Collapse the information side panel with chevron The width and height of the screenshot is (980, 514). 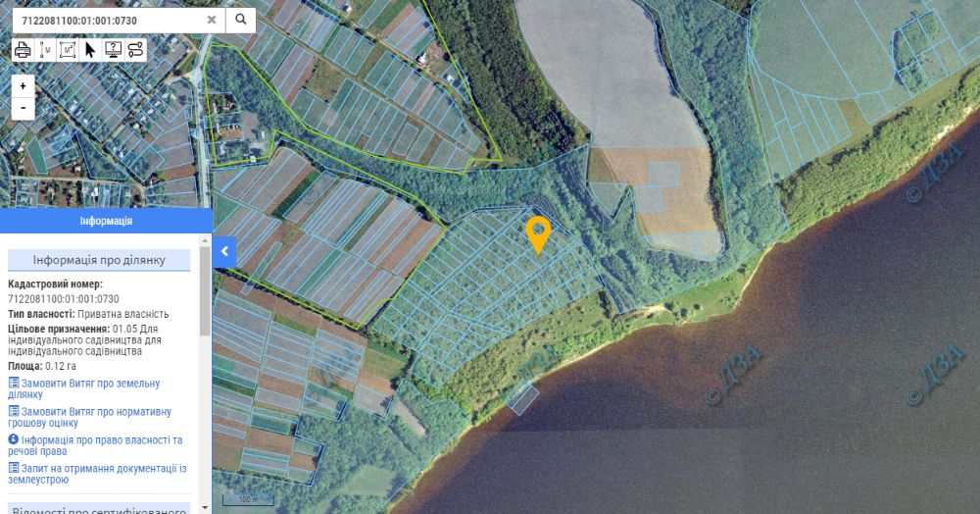(x=224, y=252)
